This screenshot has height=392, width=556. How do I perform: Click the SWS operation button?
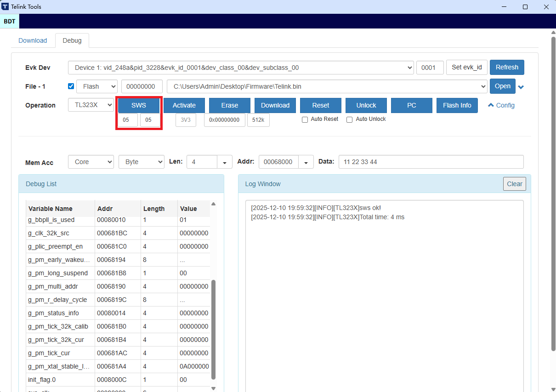[x=138, y=105]
